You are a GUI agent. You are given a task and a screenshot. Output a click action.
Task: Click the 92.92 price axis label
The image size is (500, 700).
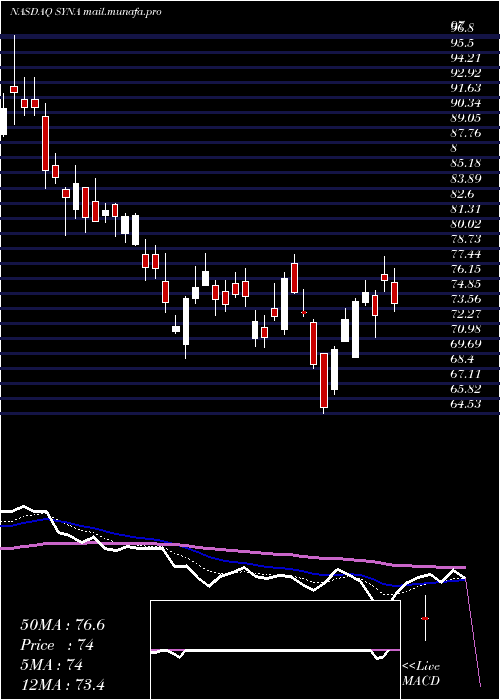click(467, 73)
